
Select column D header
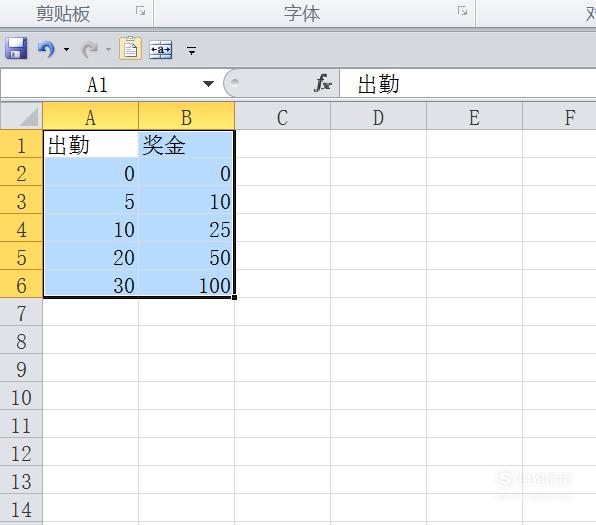tap(379, 116)
